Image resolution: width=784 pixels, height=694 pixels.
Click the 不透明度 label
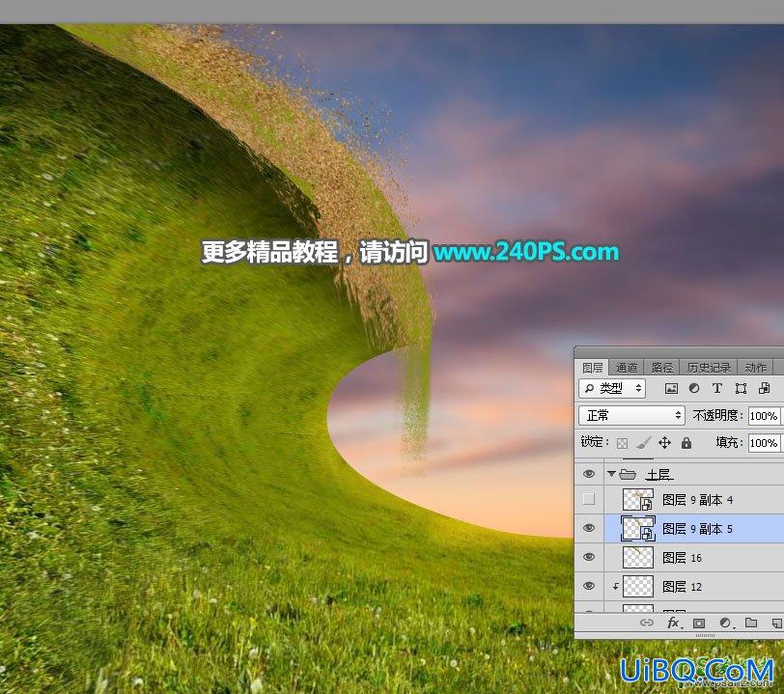(x=717, y=415)
